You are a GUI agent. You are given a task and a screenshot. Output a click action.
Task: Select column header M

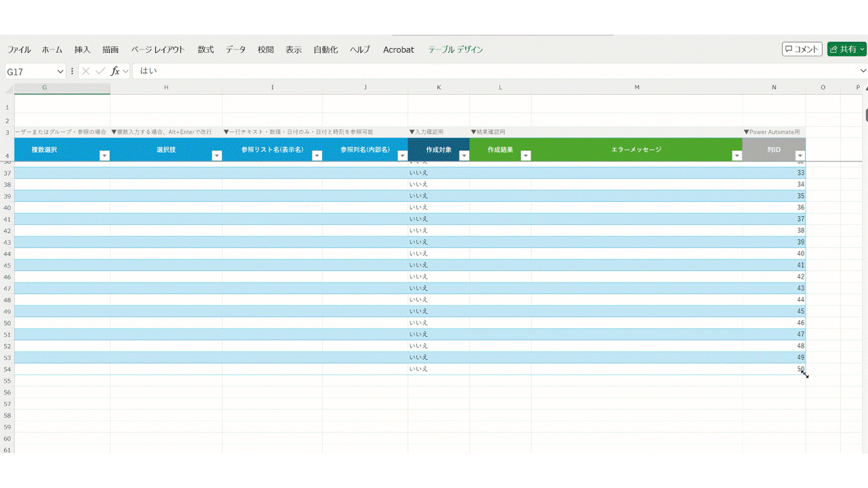click(x=637, y=87)
